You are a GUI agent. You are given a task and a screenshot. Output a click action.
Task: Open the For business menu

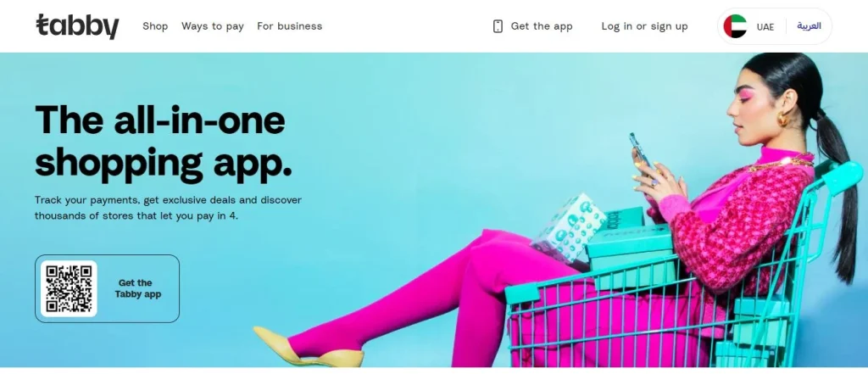point(290,26)
